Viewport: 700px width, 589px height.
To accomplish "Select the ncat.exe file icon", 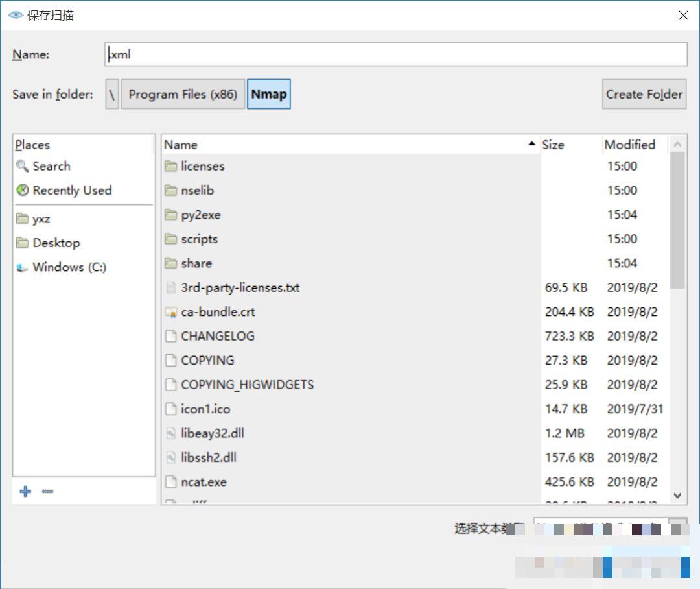I will pyautogui.click(x=170, y=482).
